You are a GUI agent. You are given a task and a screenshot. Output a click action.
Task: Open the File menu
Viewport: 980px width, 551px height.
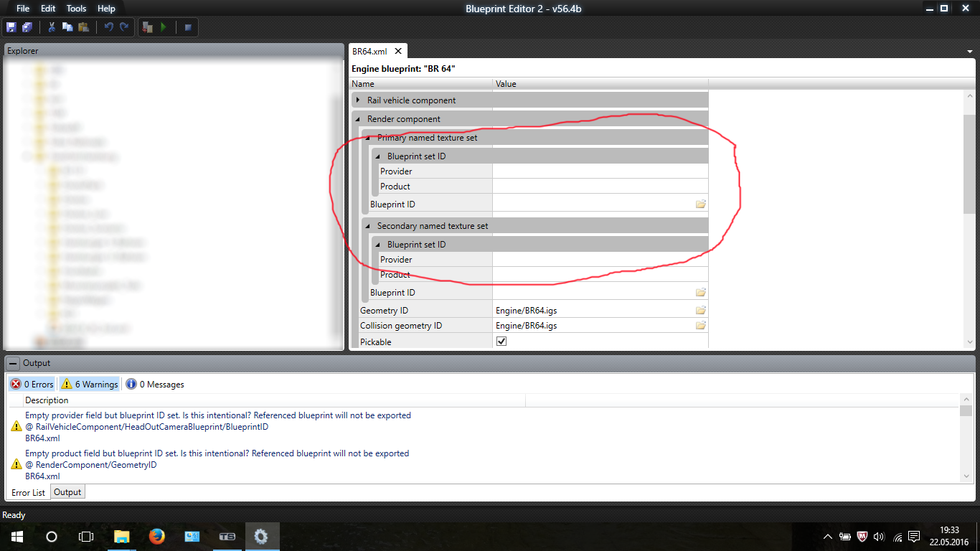[23, 9]
